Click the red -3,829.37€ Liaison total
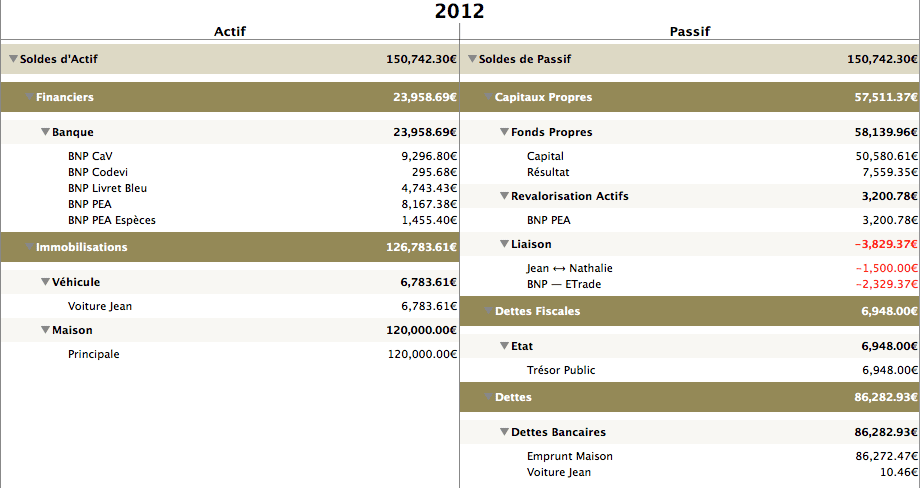 pyautogui.click(x=886, y=244)
